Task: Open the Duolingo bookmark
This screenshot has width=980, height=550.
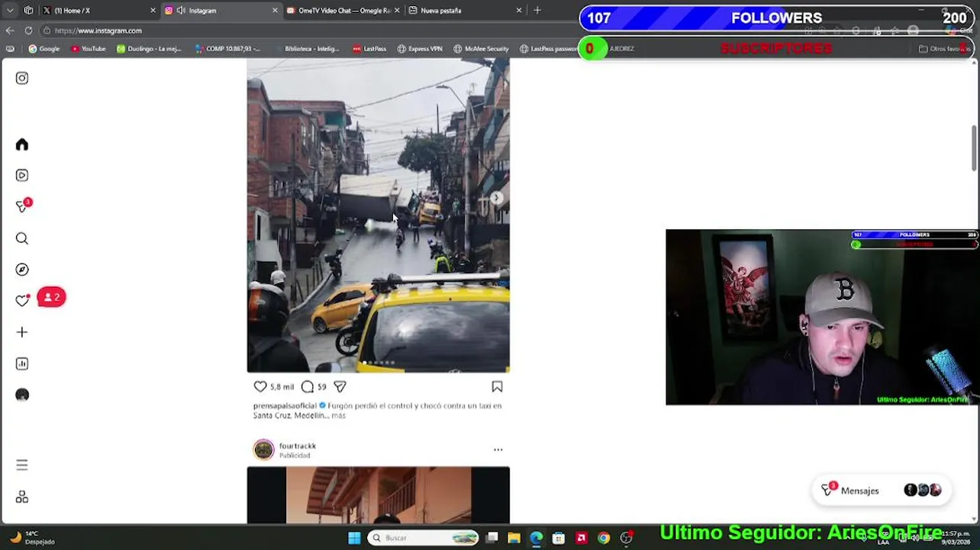Action: pos(149,49)
